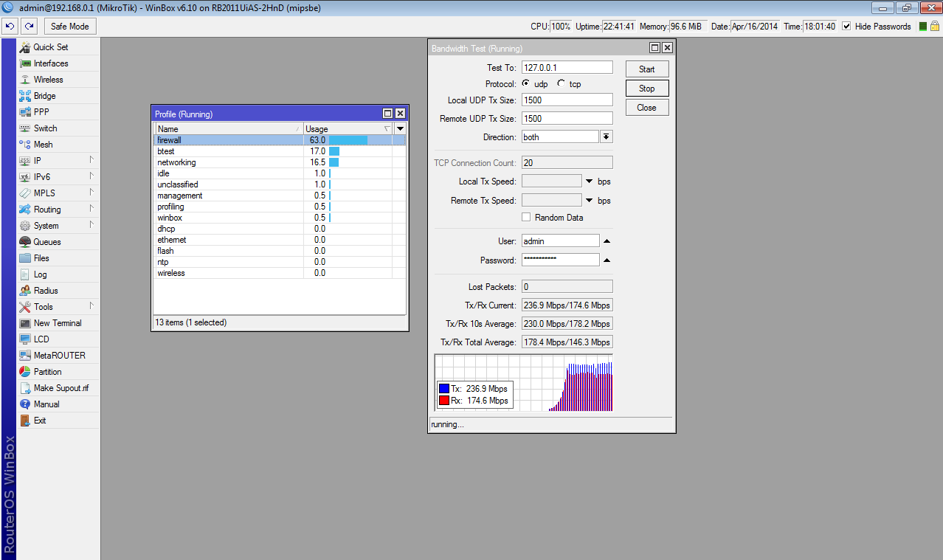Image resolution: width=943 pixels, height=560 pixels.
Task: Maximize the Profile window
Action: [x=387, y=114]
